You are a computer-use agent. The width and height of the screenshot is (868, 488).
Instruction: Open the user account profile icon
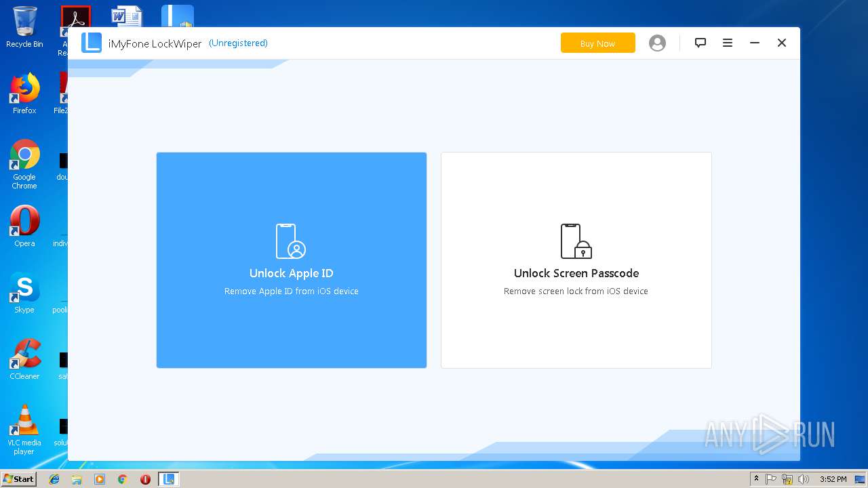point(657,43)
